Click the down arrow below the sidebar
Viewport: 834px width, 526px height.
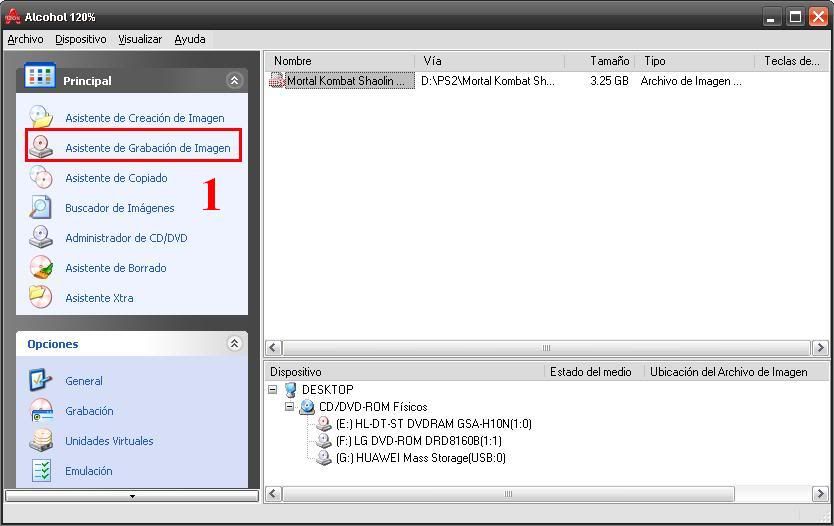click(x=132, y=496)
